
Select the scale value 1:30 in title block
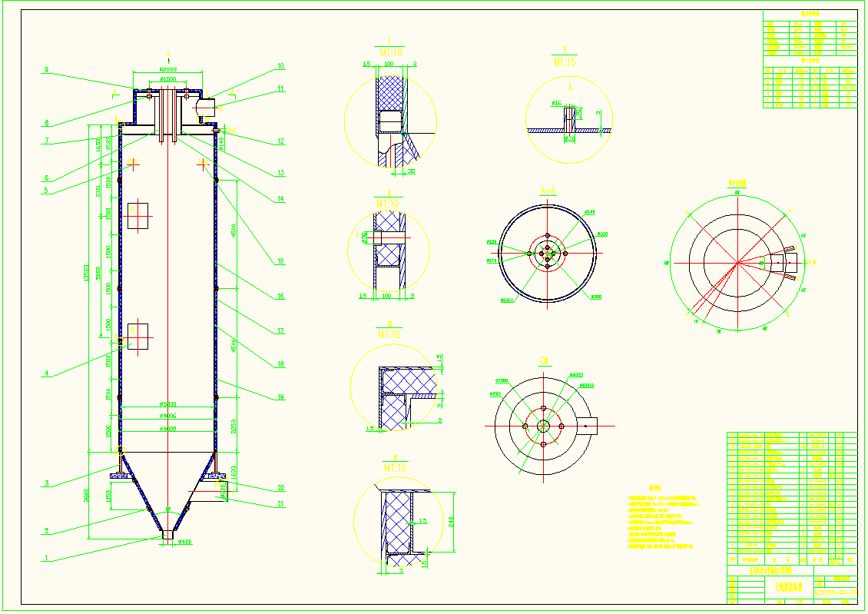point(797,602)
